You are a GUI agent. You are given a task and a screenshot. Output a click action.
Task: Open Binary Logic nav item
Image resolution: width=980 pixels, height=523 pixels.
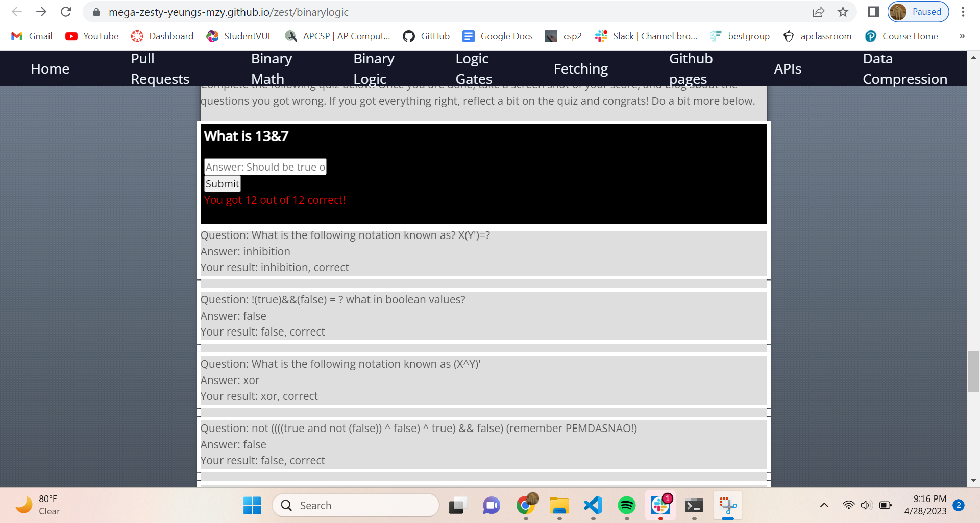click(374, 68)
